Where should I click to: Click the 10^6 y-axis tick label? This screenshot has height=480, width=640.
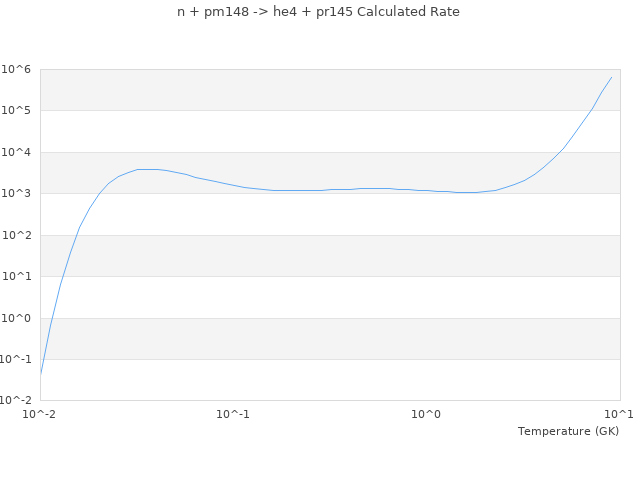point(16,69)
